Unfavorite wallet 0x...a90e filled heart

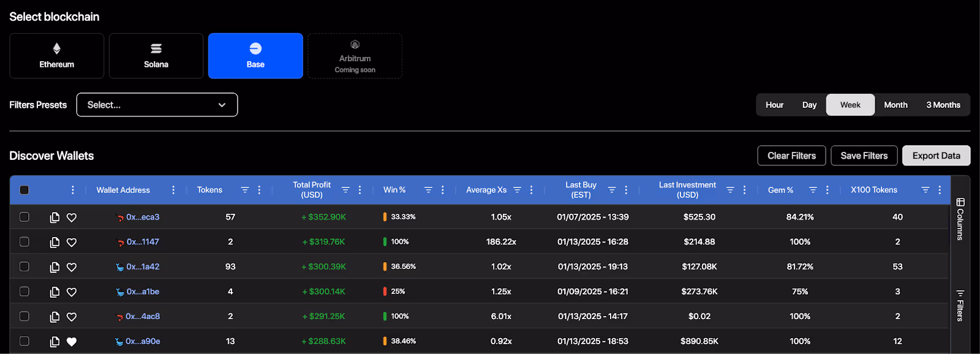[x=72, y=342]
